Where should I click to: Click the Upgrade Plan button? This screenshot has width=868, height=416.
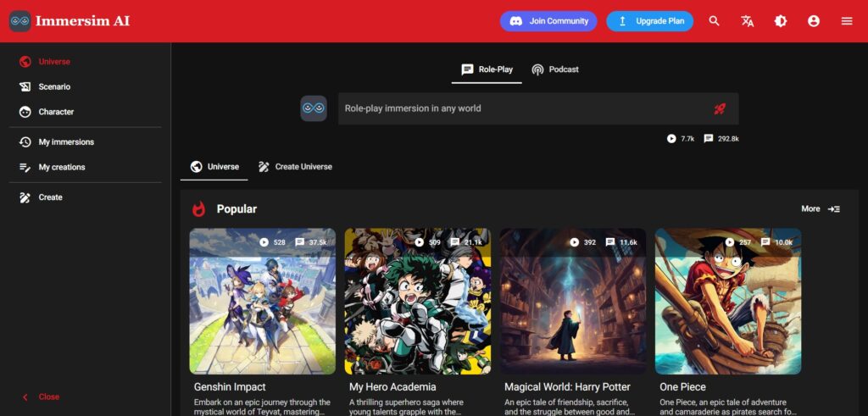[x=650, y=21]
